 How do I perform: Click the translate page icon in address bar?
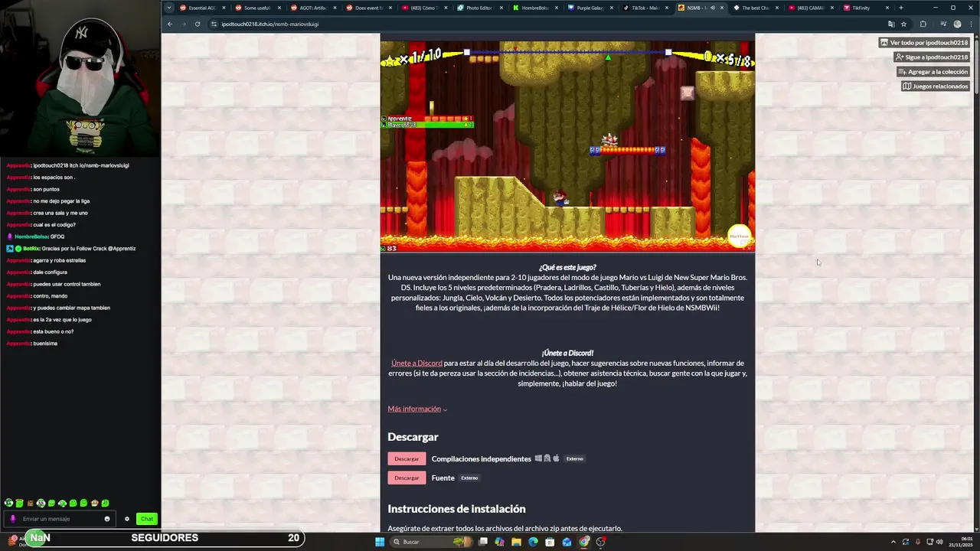tap(890, 24)
